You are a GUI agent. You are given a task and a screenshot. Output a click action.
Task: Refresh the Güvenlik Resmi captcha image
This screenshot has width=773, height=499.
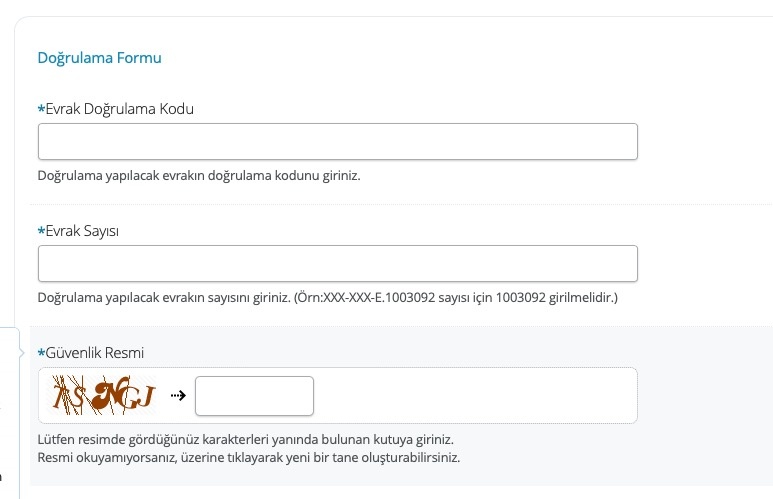point(105,396)
